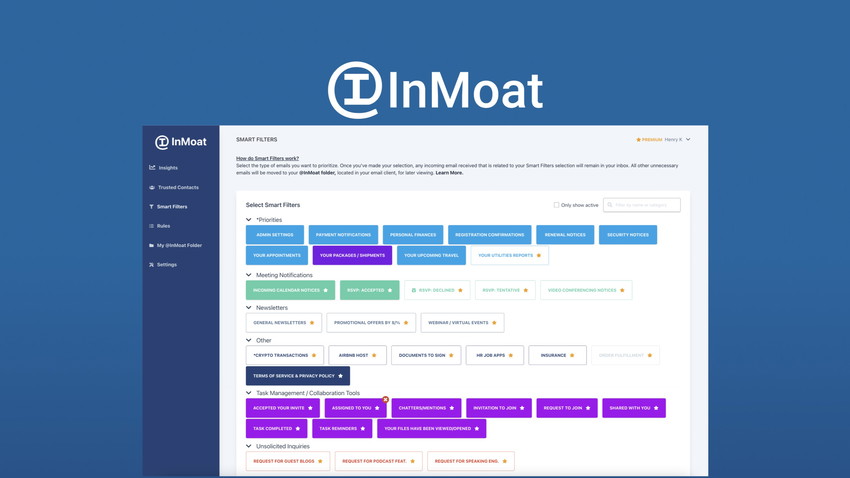Click the star on Incoming Calendar Notices

pos(326,290)
